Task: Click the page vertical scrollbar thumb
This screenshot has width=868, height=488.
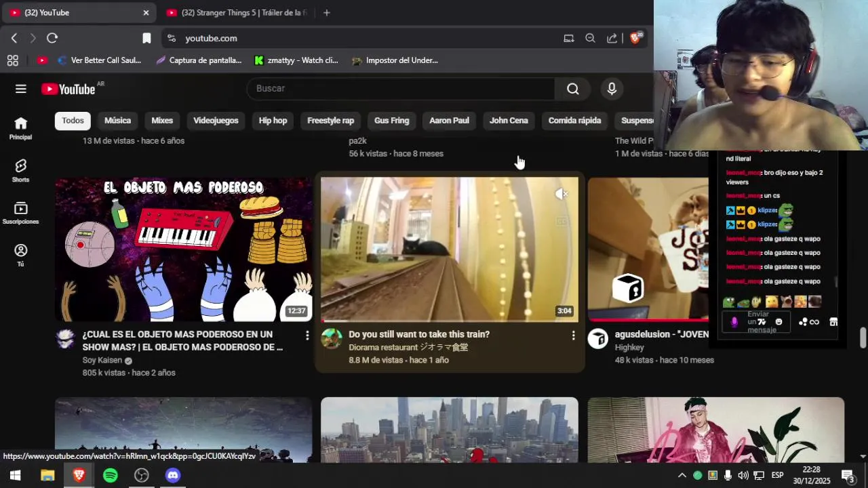Action: point(863,337)
